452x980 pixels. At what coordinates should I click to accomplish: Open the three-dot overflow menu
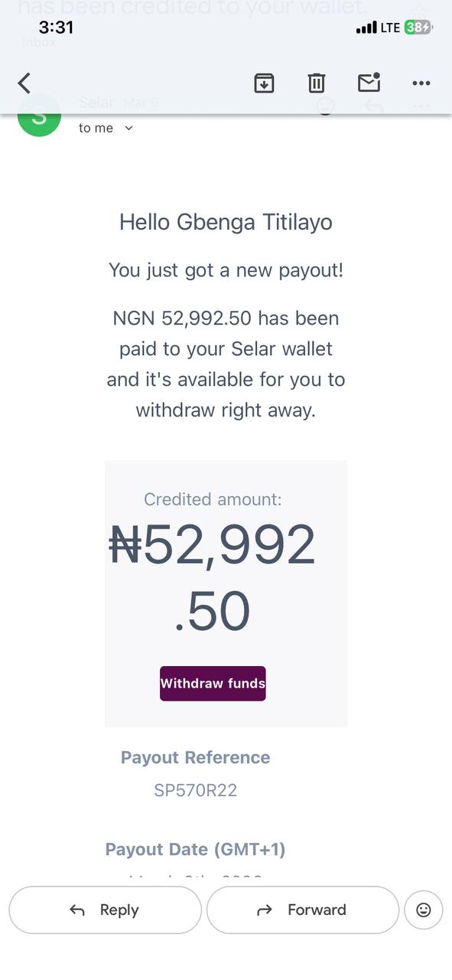tap(421, 83)
